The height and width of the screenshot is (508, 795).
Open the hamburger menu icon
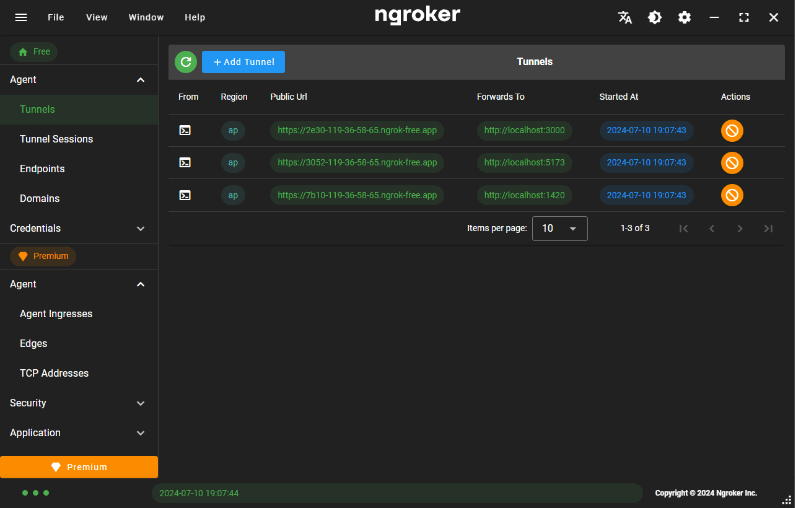coord(21,17)
